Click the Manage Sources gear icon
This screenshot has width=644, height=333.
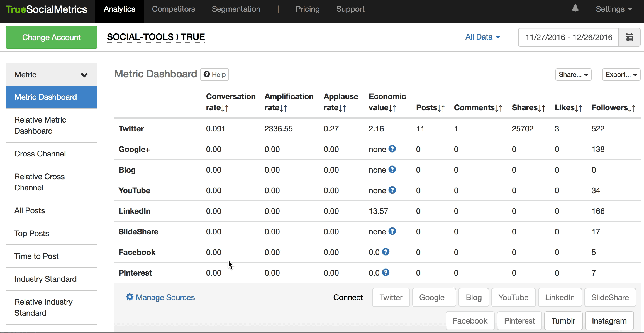tap(130, 297)
